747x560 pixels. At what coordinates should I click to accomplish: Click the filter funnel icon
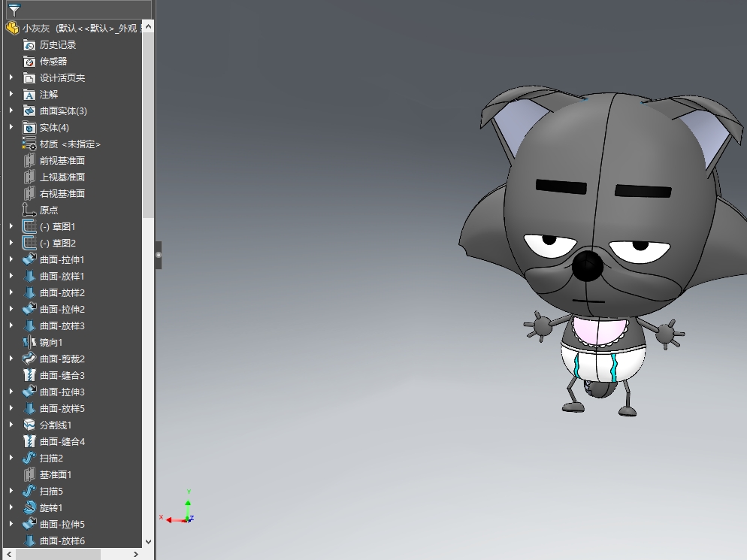point(14,10)
